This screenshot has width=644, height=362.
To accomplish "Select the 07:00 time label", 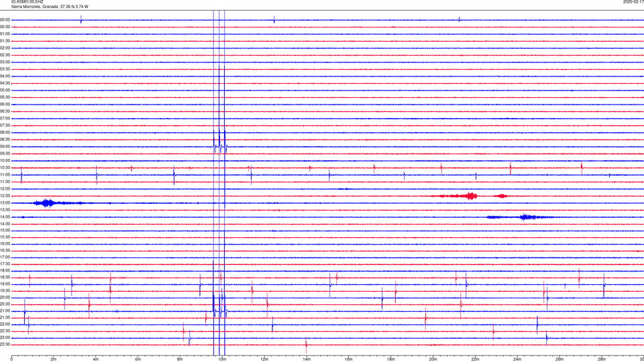I will click(x=5, y=118).
